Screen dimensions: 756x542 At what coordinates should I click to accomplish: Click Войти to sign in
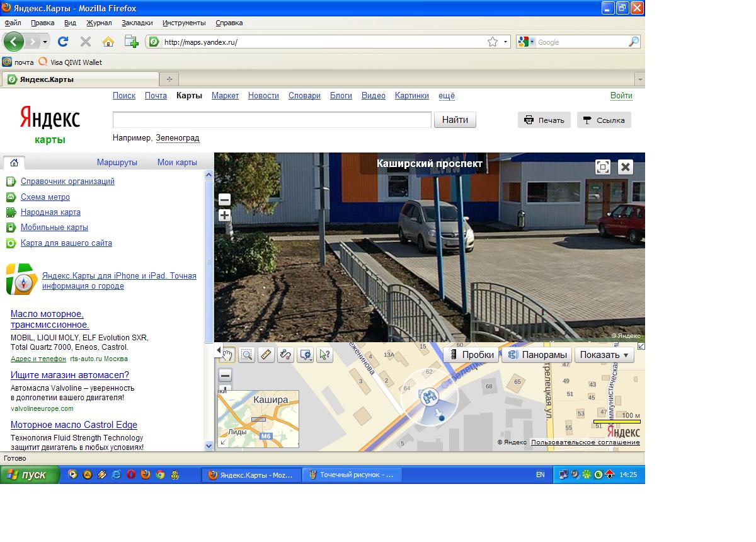pyautogui.click(x=621, y=96)
